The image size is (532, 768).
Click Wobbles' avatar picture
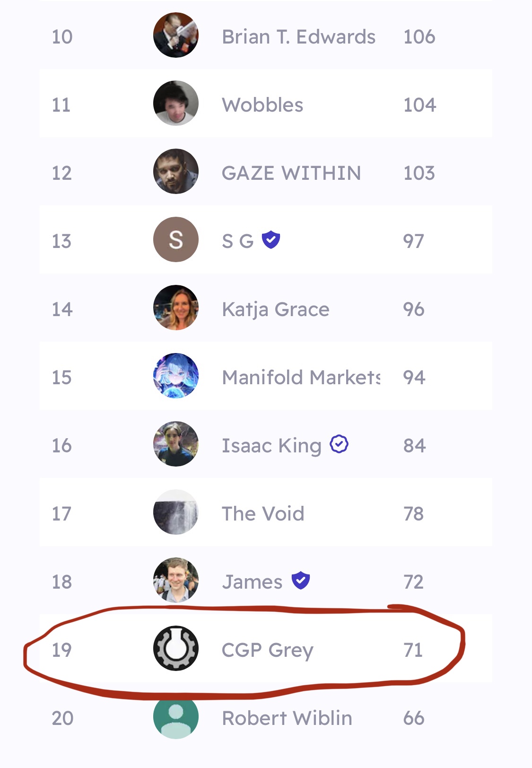[x=176, y=103]
